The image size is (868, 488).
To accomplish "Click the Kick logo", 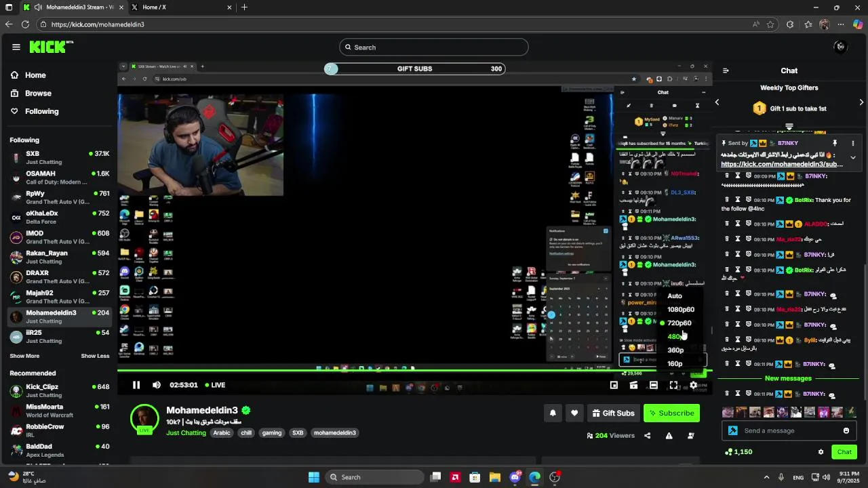I will coord(51,47).
